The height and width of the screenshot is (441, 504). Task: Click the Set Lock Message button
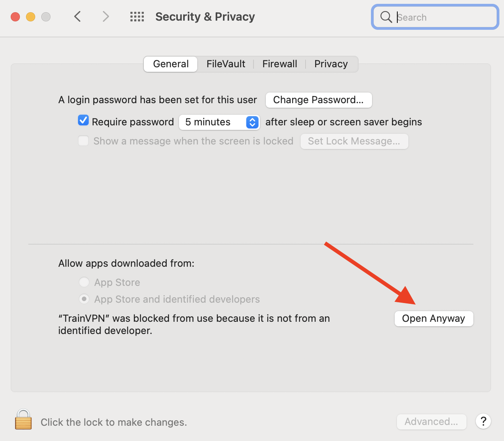click(354, 141)
